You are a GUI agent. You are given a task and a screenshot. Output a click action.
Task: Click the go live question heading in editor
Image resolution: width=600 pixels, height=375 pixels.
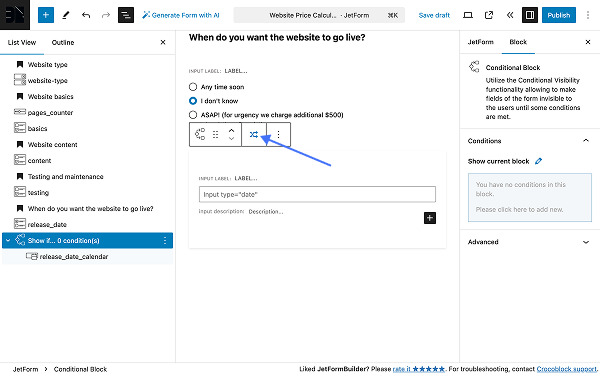277,38
